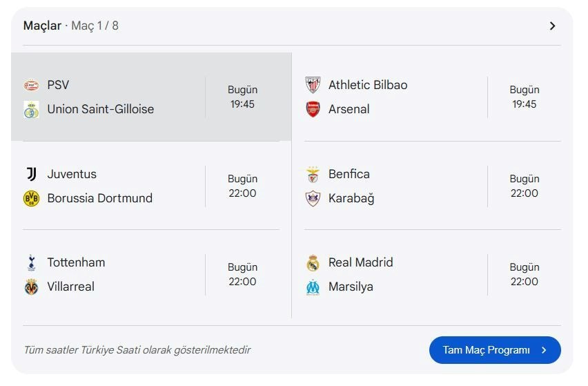Click the Marsilya club logo
This screenshot has height=386, width=588.
(313, 287)
